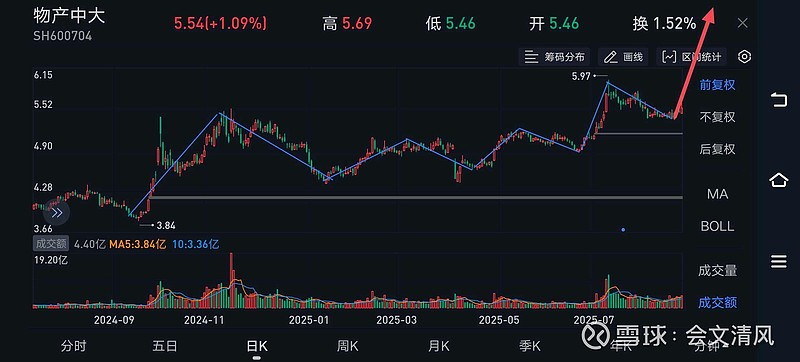Viewport: 800px width, 362px height.
Task: Tap the 10:3.36亿 moving average value
Action: coord(196,244)
